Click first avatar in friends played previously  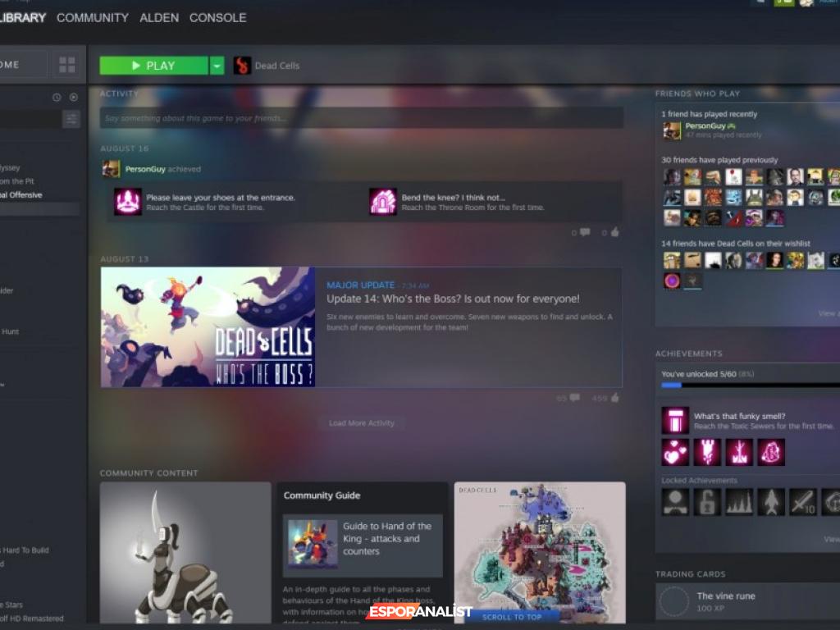click(673, 177)
